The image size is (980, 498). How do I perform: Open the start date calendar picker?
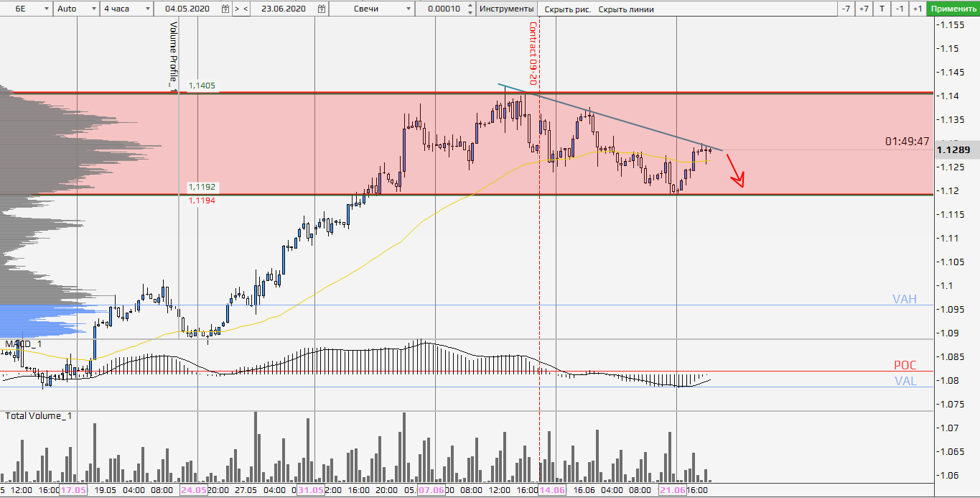(225, 9)
